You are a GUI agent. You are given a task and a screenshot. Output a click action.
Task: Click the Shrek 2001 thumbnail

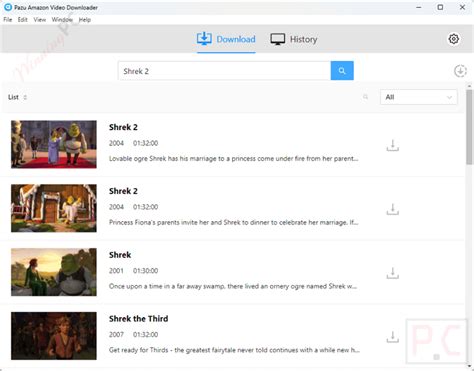click(x=54, y=272)
